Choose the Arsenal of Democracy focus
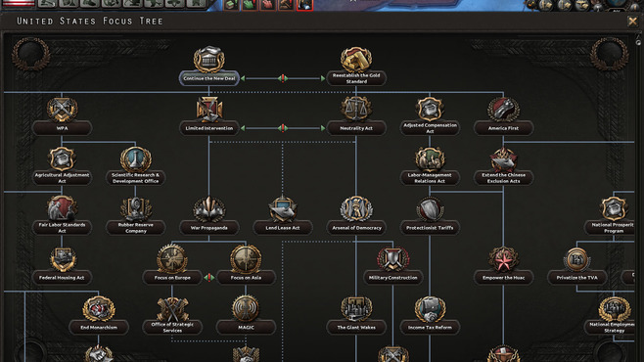The width and height of the screenshot is (644, 362). [356, 215]
